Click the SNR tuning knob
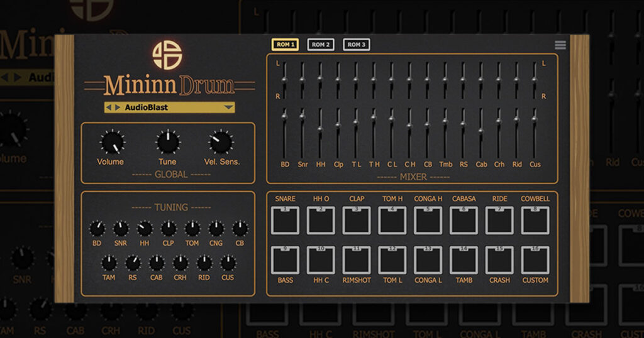644x338 pixels. pyautogui.click(x=121, y=229)
